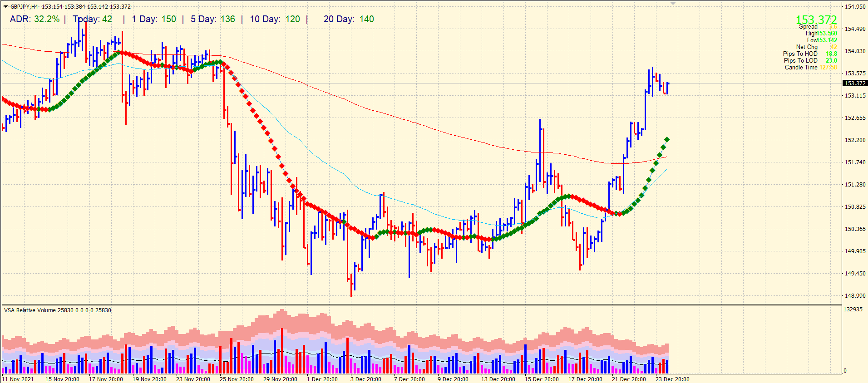This screenshot has width=868, height=383.
Task: Click the 23 Nov 20:00 time label
Action: pos(193,379)
